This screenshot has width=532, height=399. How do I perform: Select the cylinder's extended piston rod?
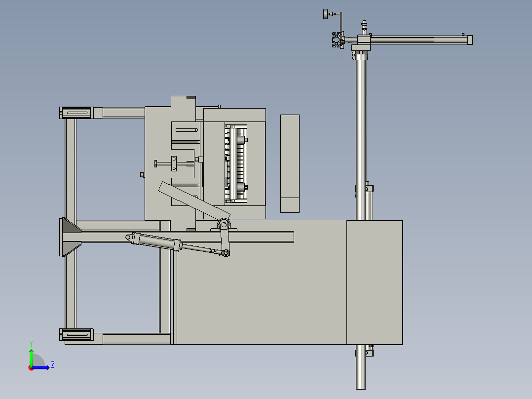coord(196,248)
